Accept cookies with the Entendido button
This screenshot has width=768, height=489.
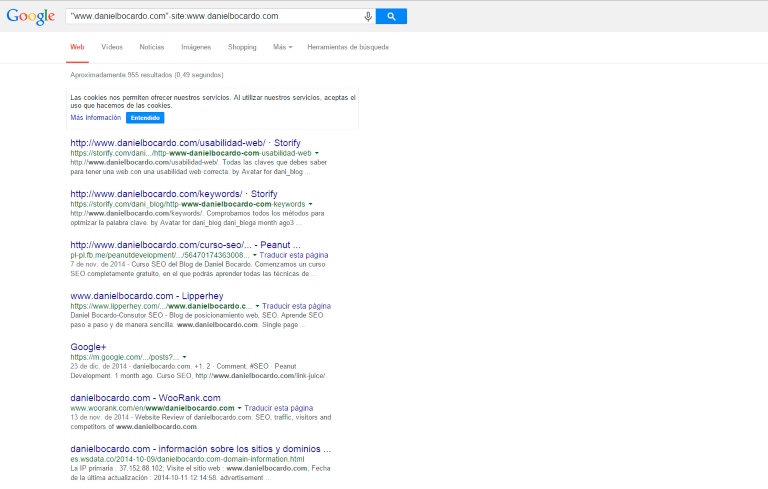[x=145, y=118]
